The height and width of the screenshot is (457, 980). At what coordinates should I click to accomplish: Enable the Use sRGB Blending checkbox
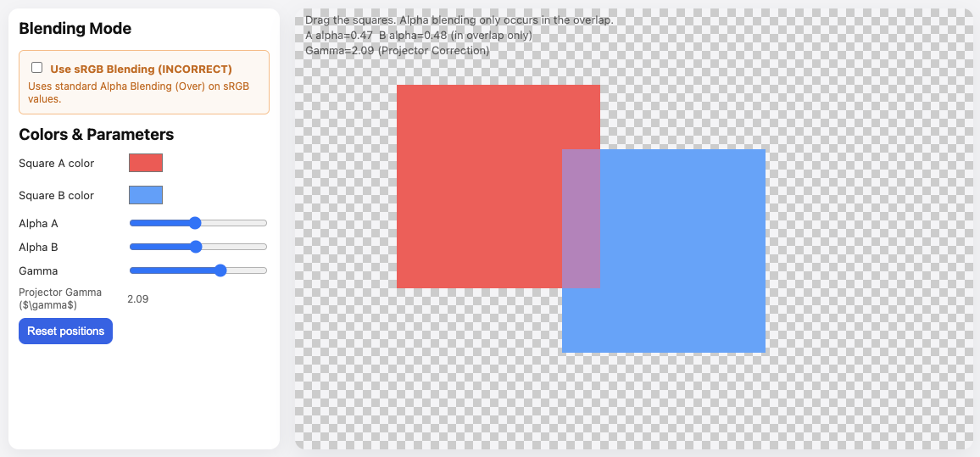point(36,68)
